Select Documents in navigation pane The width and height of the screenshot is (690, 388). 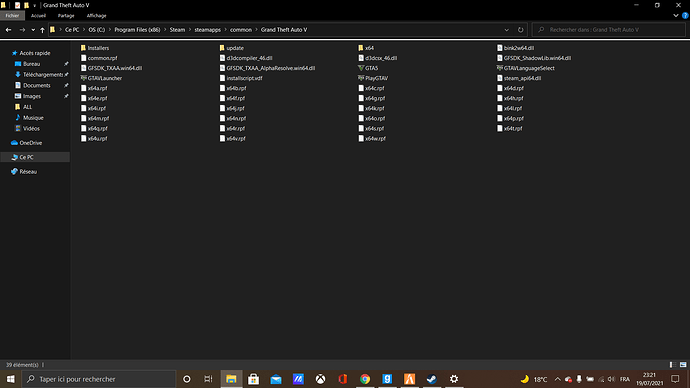pos(37,85)
